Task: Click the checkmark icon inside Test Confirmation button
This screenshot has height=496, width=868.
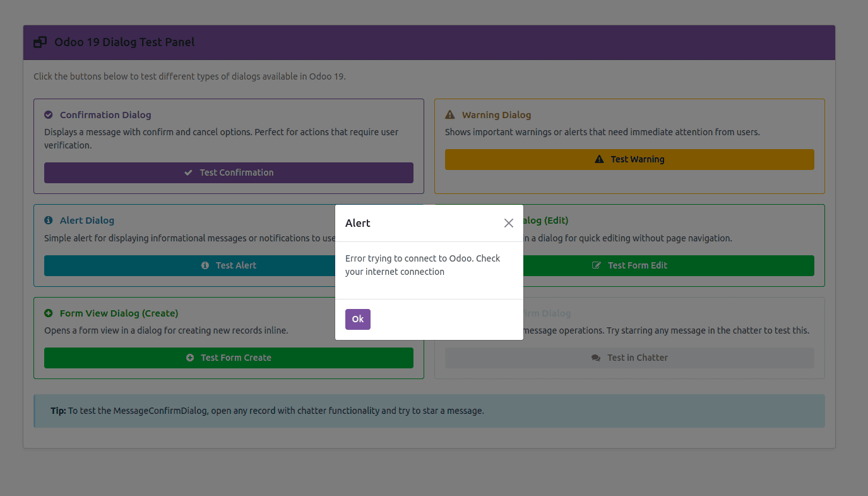Action: pyautogui.click(x=188, y=172)
